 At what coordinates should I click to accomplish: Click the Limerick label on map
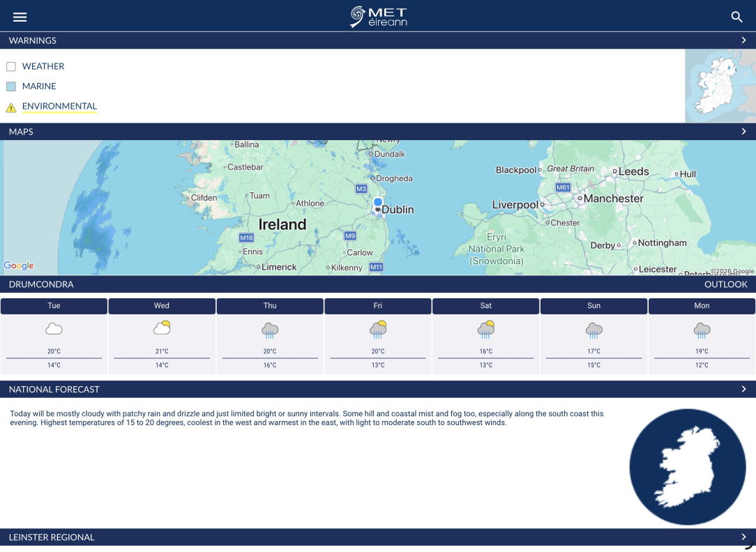coord(279,267)
